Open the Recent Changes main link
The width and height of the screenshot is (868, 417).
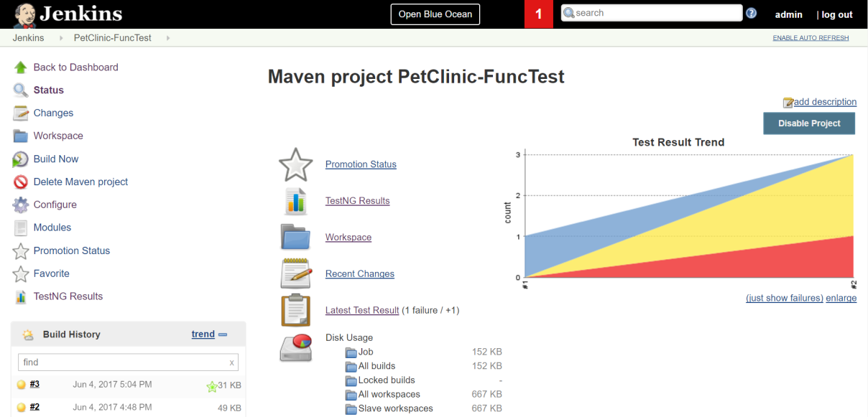pos(360,274)
